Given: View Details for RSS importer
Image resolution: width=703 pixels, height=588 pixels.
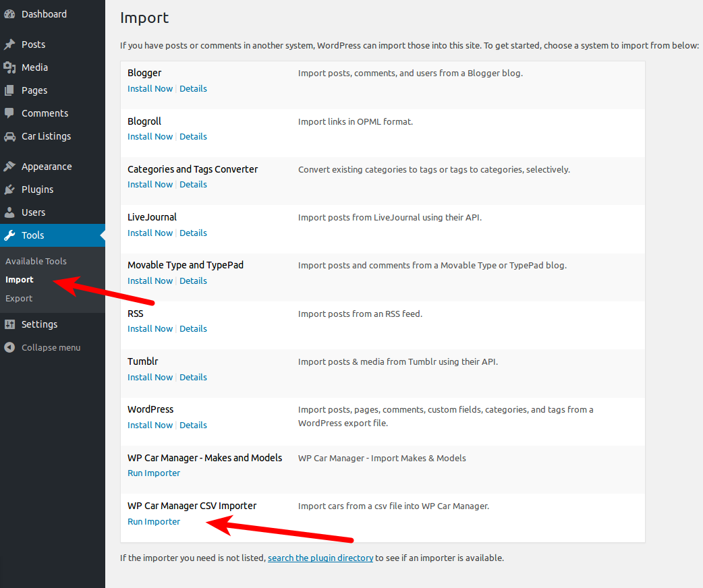Looking at the screenshot, I should pos(193,329).
